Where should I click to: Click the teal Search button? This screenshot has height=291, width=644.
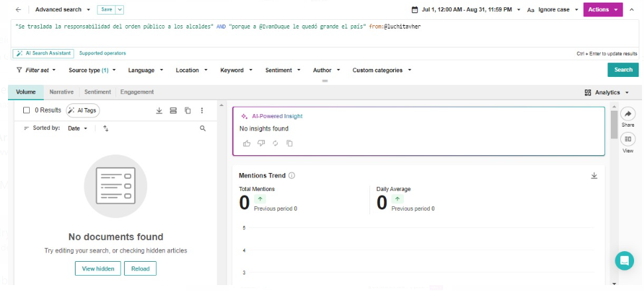click(x=623, y=70)
